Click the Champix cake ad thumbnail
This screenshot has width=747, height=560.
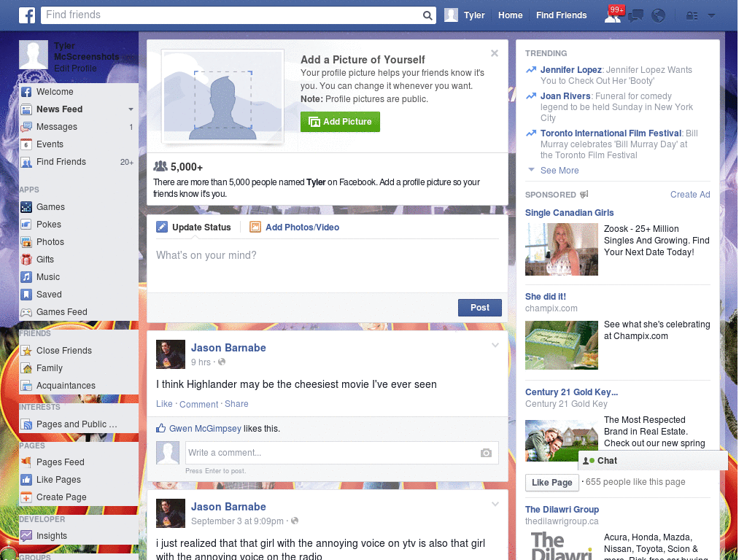tap(561, 345)
